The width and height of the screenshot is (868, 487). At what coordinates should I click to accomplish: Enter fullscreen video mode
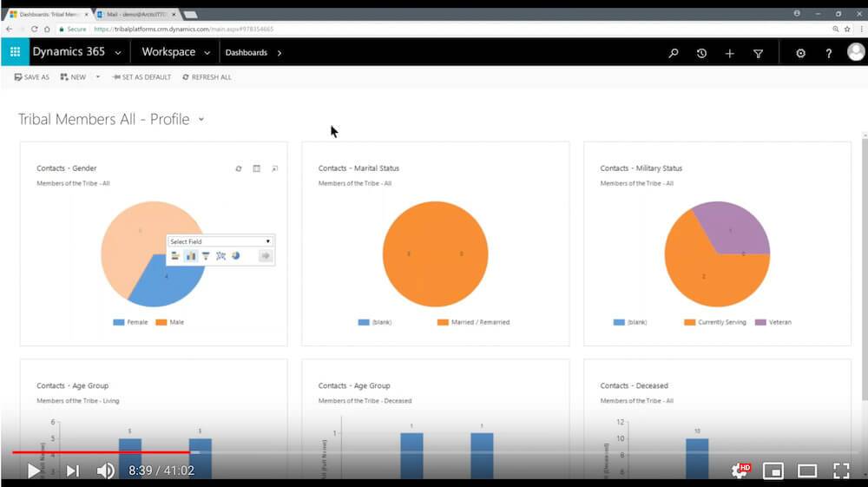[841, 471]
